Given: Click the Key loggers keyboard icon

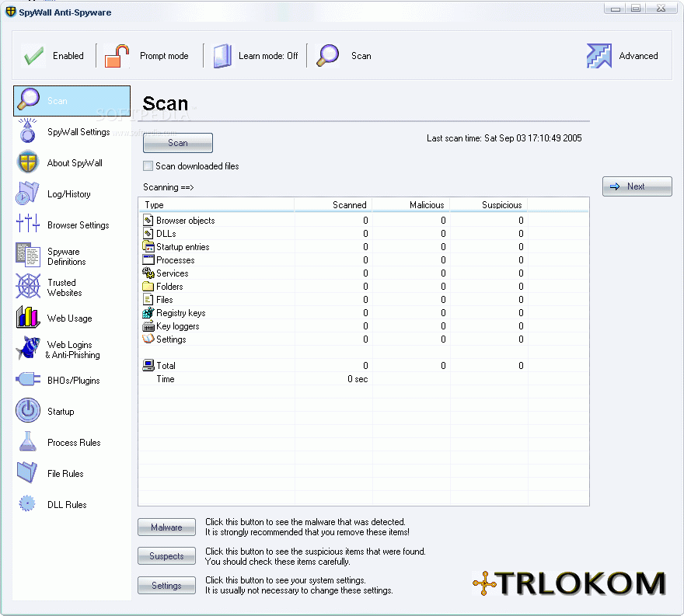Looking at the screenshot, I should [x=148, y=325].
